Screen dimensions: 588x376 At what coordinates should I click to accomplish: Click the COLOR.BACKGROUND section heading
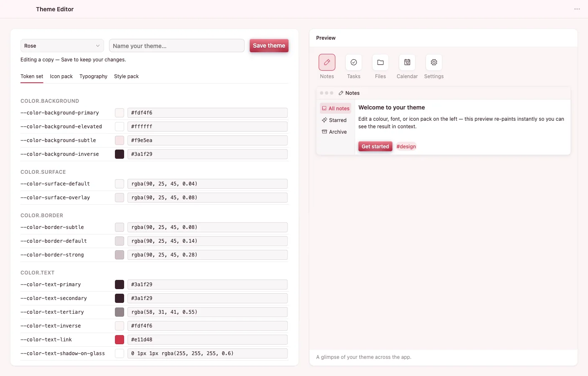pyautogui.click(x=50, y=101)
